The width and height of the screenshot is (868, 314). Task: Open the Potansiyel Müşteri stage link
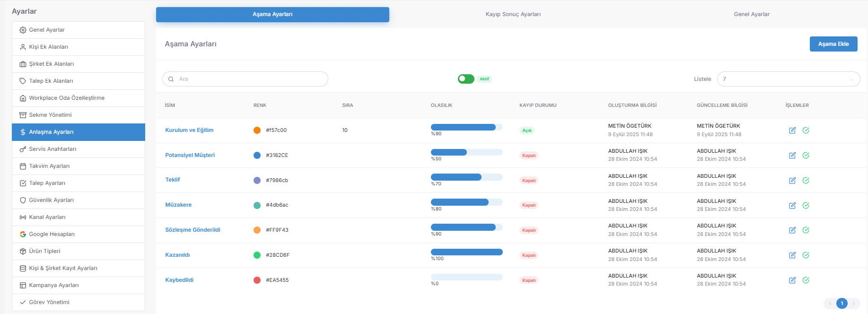[x=190, y=155]
